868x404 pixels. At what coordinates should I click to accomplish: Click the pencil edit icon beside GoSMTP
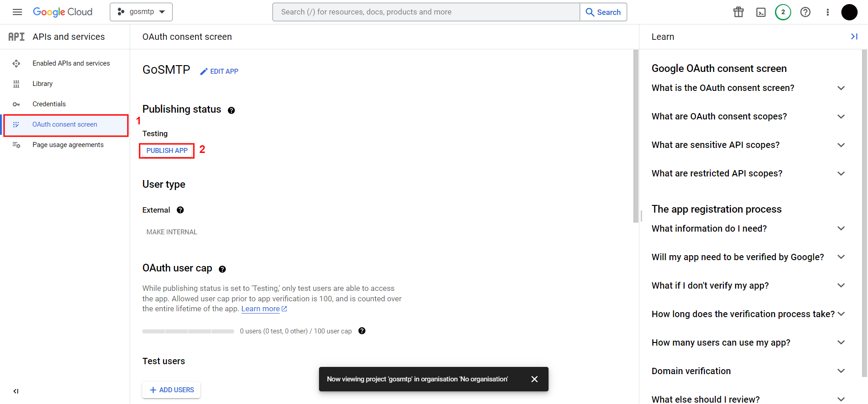pyautogui.click(x=204, y=71)
